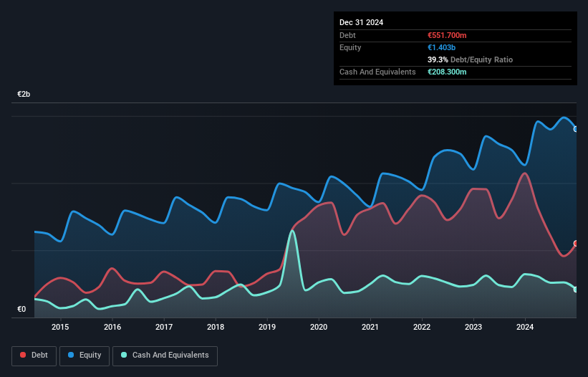This screenshot has height=377, width=588.
Task: Toggle the Debt series legend button
Action: [34, 355]
